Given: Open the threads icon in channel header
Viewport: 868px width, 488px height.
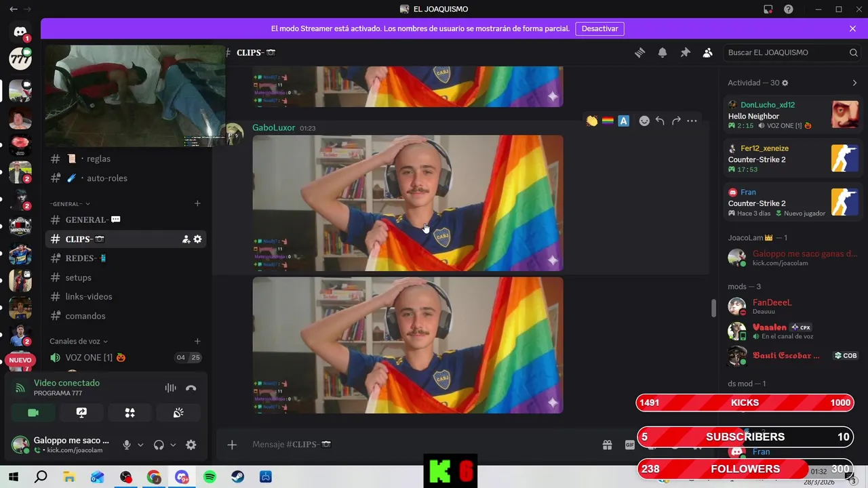Looking at the screenshot, I should click(639, 53).
